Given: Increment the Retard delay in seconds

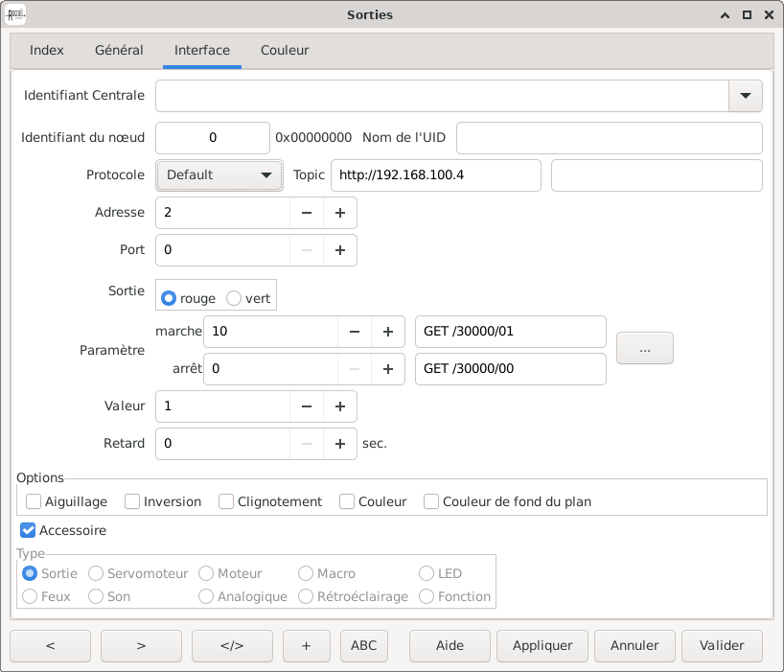Looking at the screenshot, I should pos(339,444).
